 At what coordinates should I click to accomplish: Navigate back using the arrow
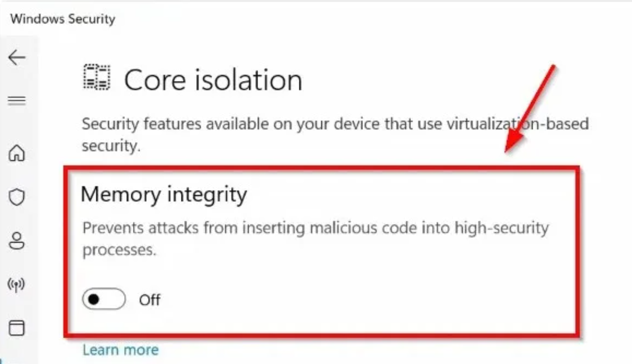(17, 57)
